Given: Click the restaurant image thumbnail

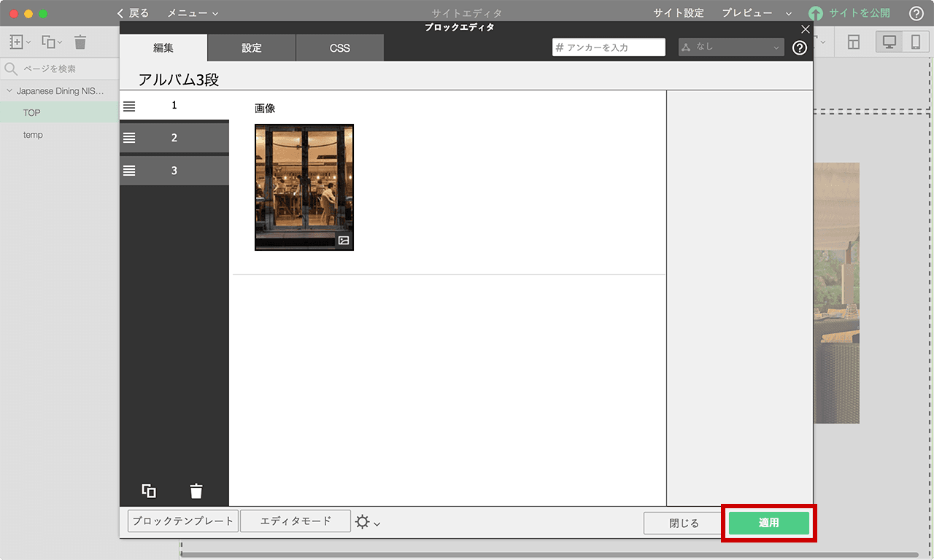Looking at the screenshot, I should 304,187.
